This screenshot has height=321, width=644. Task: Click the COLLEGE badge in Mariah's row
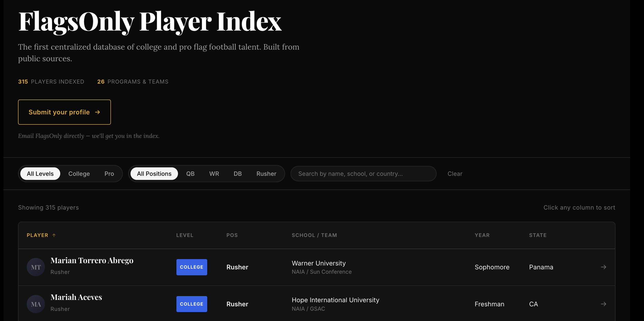[192, 304]
